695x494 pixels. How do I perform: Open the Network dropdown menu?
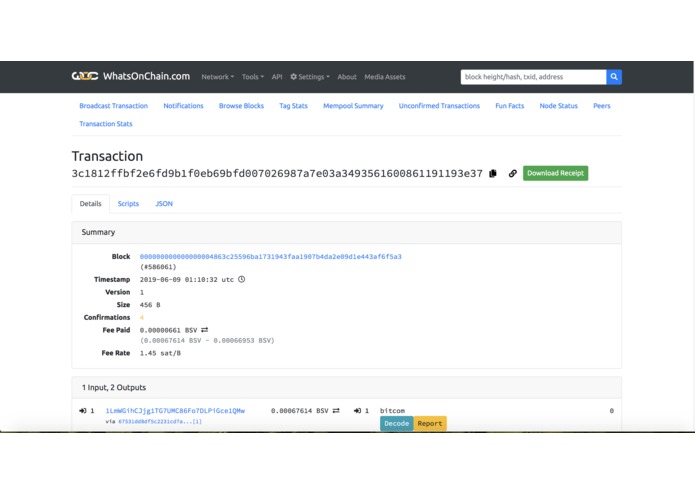point(218,77)
